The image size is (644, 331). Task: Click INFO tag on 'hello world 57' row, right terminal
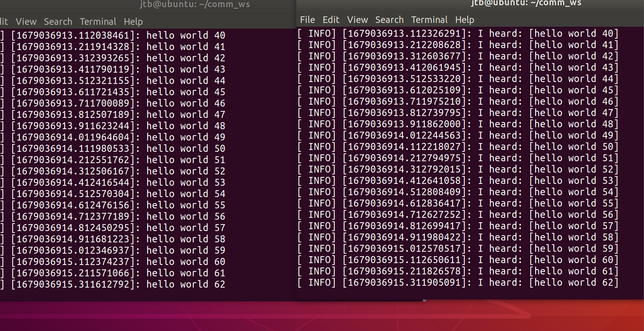[x=319, y=226]
